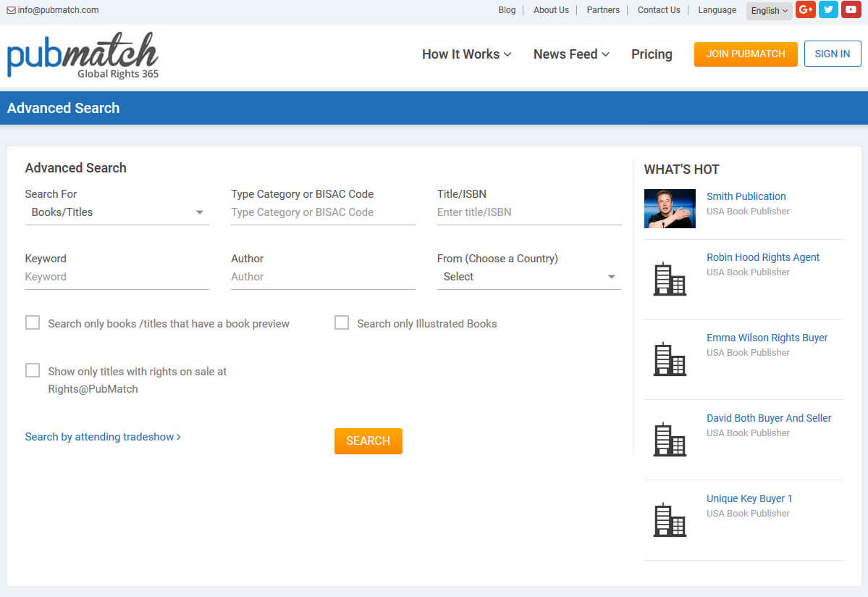Click the Language label in top bar
Image resolution: width=868 pixels, height=597 pixels.
click(717, 10)
